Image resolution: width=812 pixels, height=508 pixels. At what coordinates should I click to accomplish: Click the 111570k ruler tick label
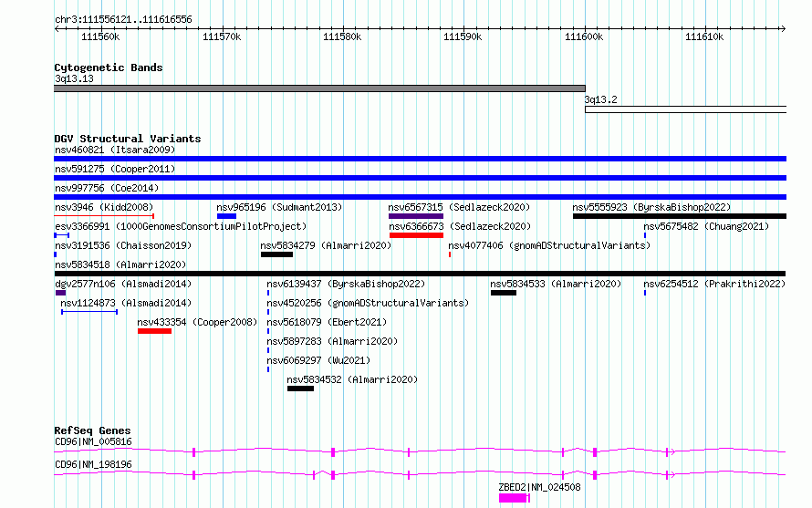[x=222, y=36]
